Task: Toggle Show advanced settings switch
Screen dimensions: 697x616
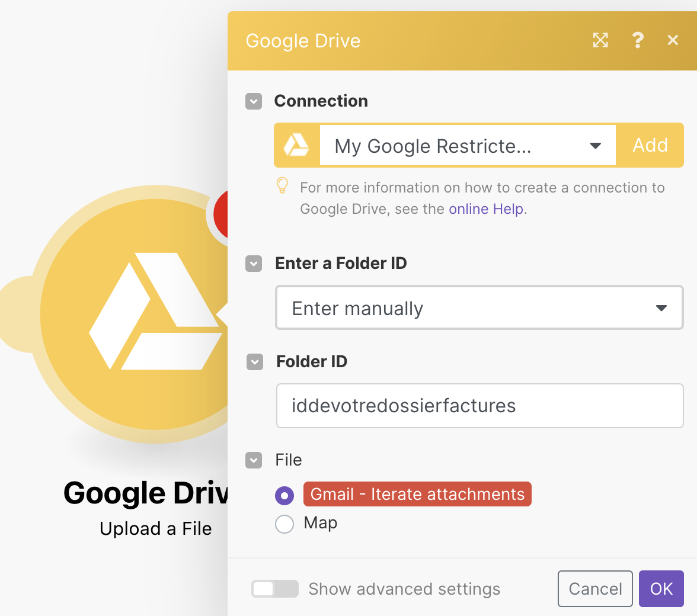Action: click(275, 589)
